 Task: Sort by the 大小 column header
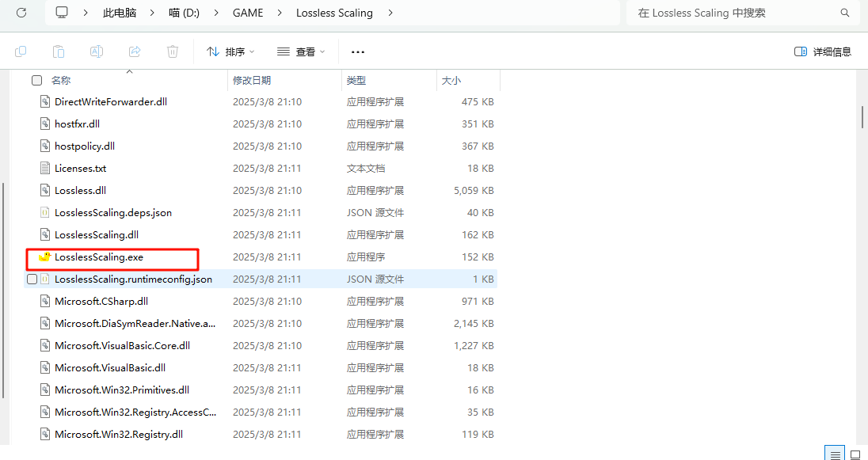[x=451, y=80]
